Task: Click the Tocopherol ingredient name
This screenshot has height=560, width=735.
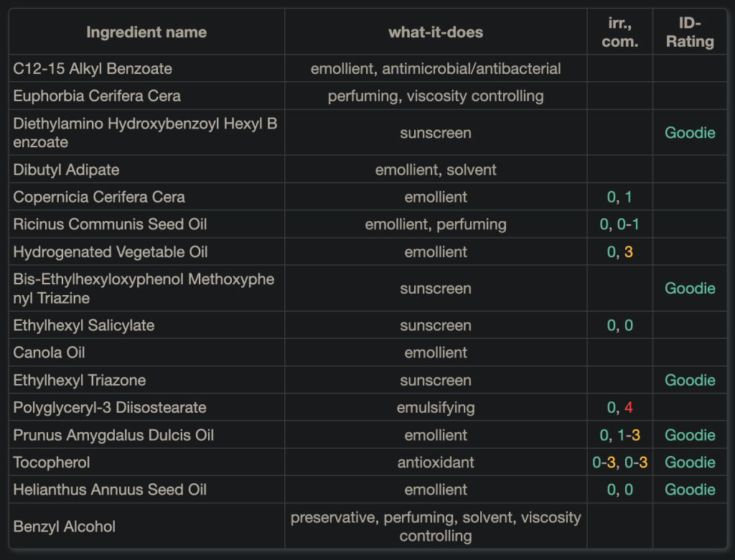Action: (x=52, y=462)
